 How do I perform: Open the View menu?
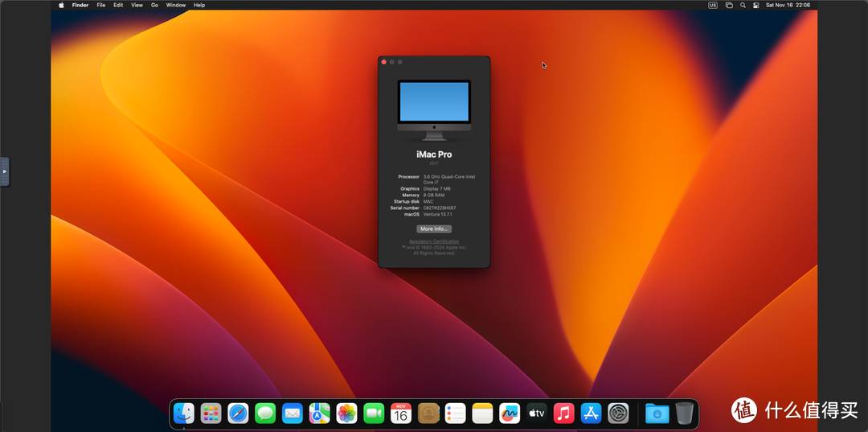pyautogui.click(x=137, y=5)
